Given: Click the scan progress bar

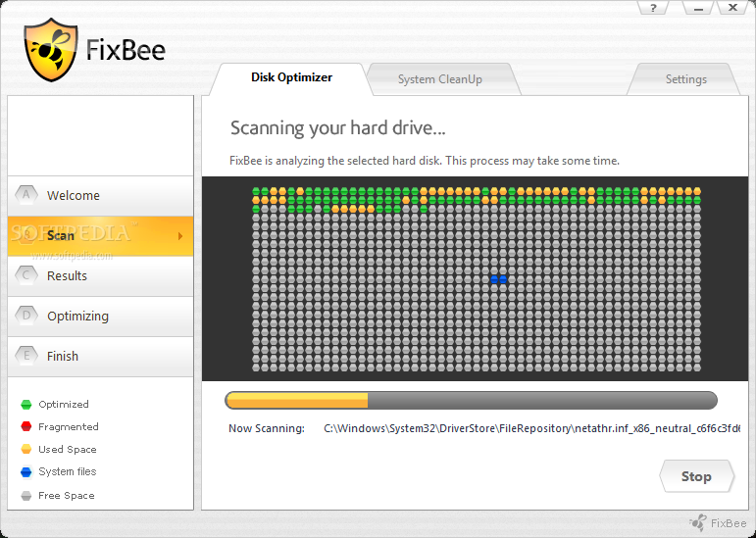Looking at the screenshot, I should point(471,400).
